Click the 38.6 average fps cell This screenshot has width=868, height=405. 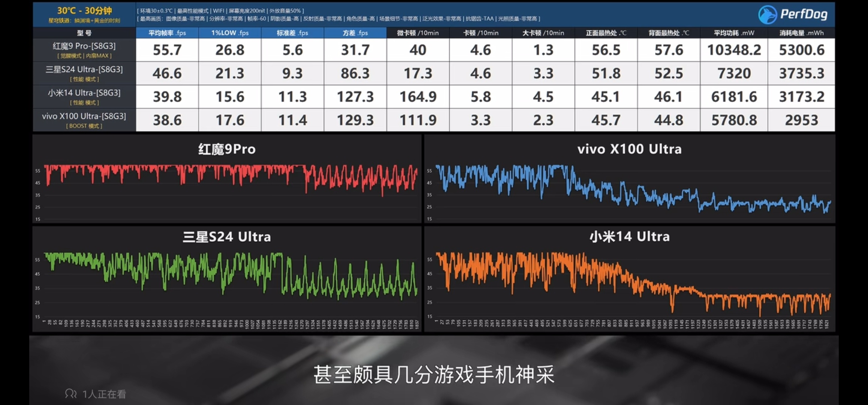[x=167, y=120]
